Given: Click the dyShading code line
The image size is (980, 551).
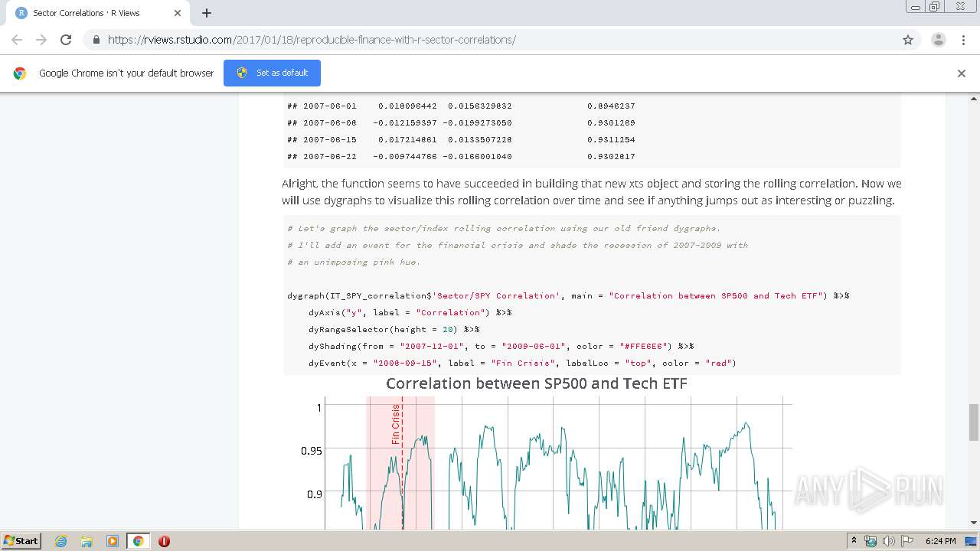Looking at the screenshot, I should (501, 346).
